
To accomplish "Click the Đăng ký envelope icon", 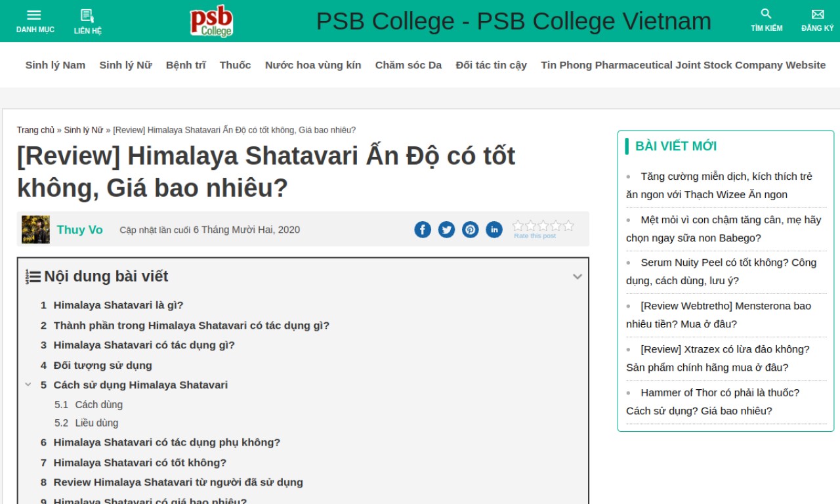I will coord(818,14).
